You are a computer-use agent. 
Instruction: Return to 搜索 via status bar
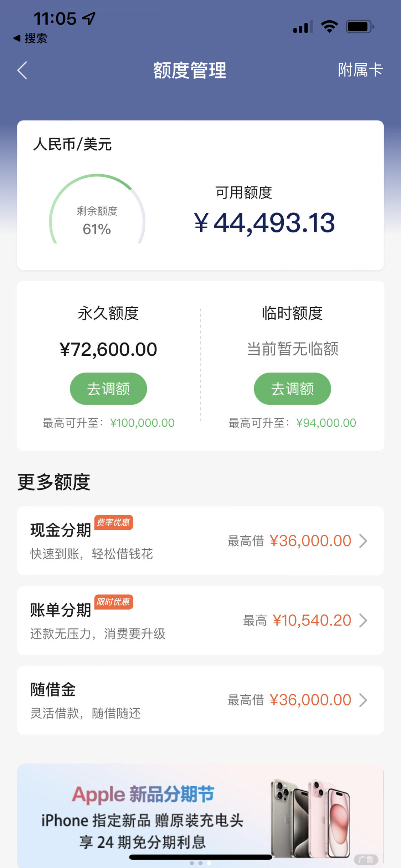point(30,38)
